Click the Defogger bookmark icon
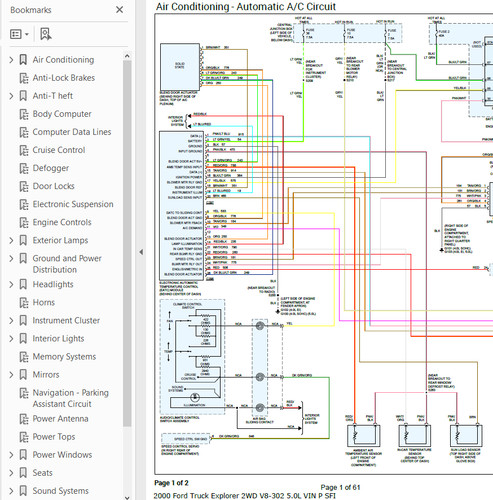Screen dimensions: 493x500 (x=24, y=168)
